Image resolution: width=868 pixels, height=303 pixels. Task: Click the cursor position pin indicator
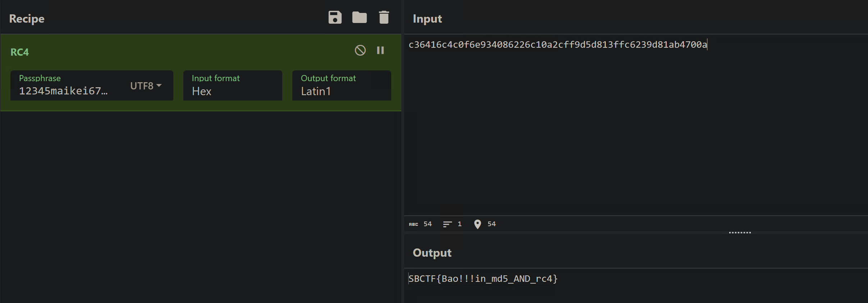(x=485, y=224)
